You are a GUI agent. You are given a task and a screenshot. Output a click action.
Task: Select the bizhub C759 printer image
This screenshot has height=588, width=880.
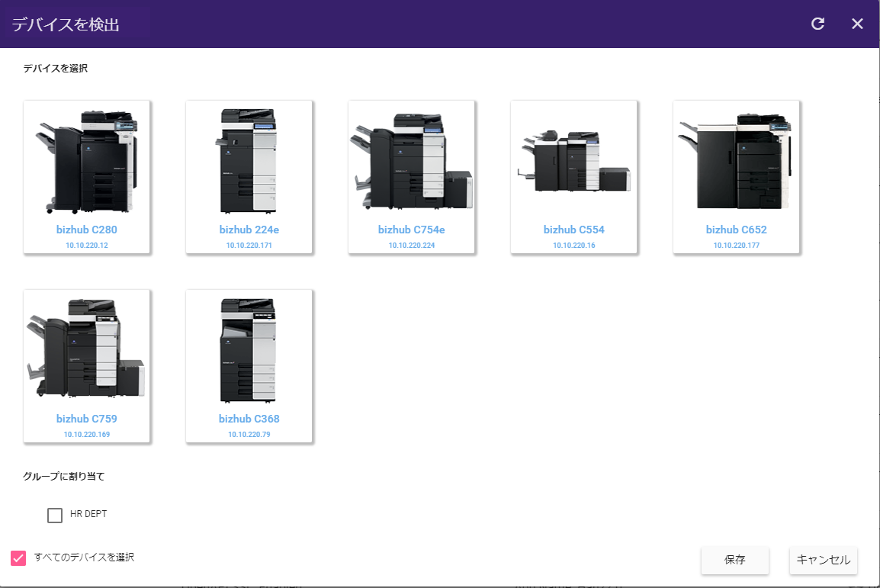tap(86, 348)
